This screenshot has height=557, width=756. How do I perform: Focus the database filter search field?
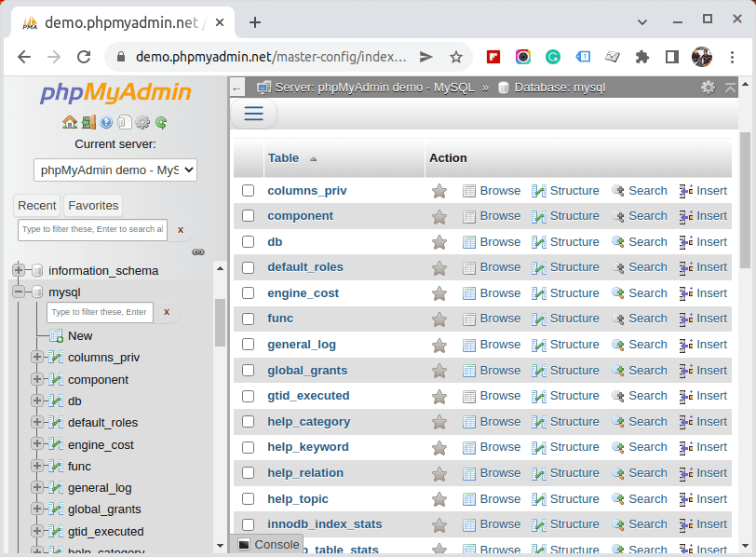92,229
